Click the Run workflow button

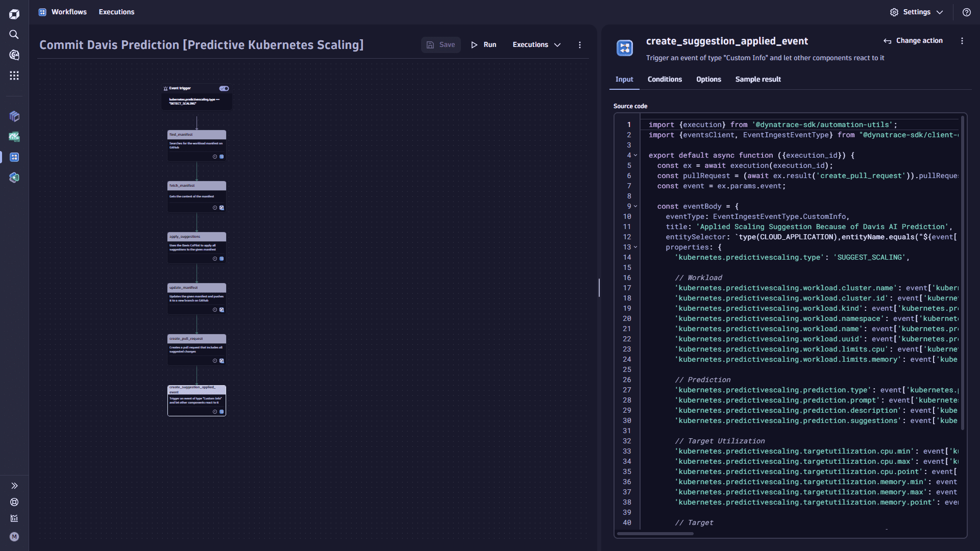coord(483,45)
